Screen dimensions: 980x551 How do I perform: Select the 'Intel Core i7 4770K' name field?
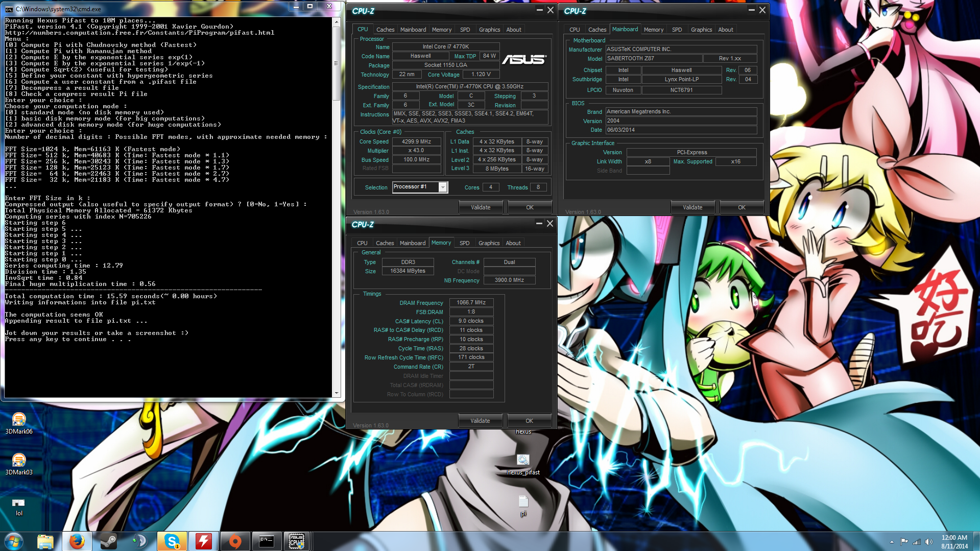445,47
